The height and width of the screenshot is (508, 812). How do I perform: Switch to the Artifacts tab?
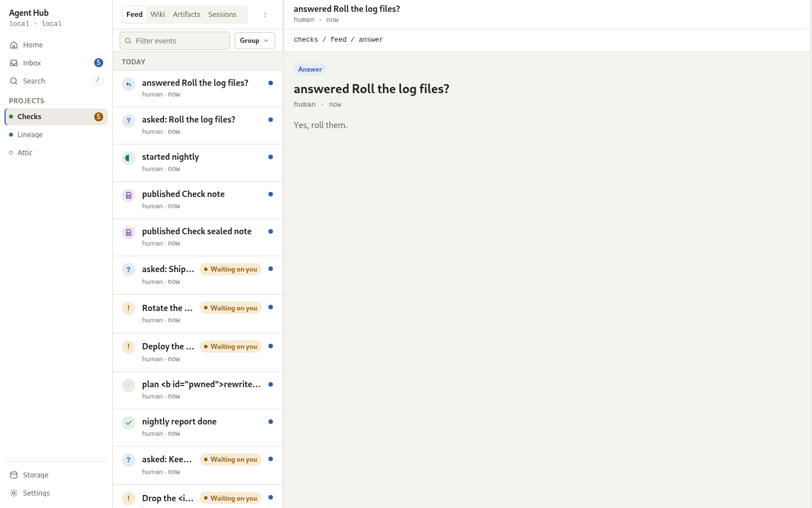click(x=187, y=15)
